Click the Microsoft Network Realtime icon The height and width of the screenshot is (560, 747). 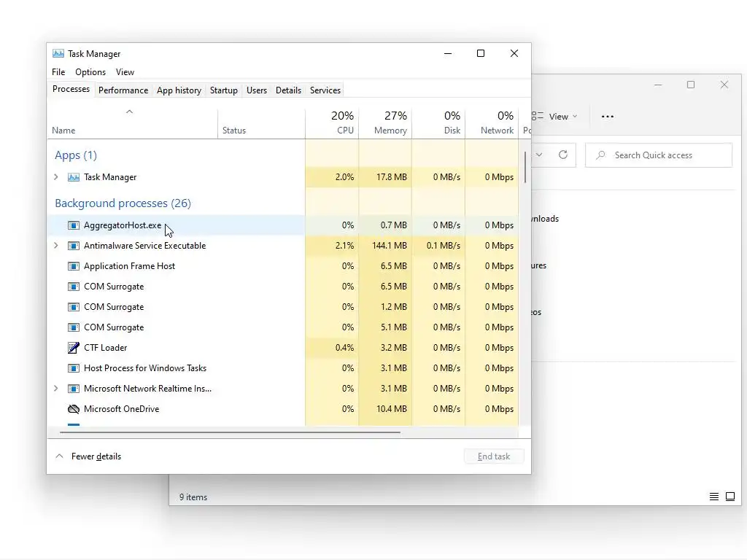74,389
